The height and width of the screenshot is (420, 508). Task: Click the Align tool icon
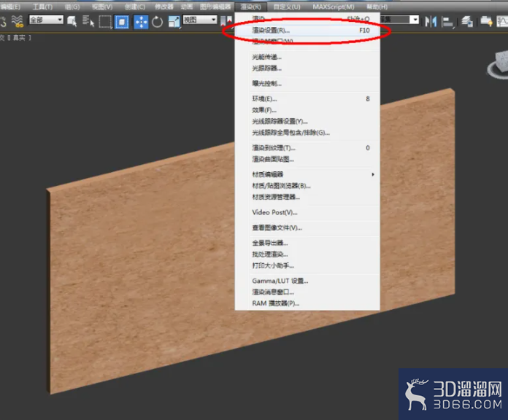point(447,22)
